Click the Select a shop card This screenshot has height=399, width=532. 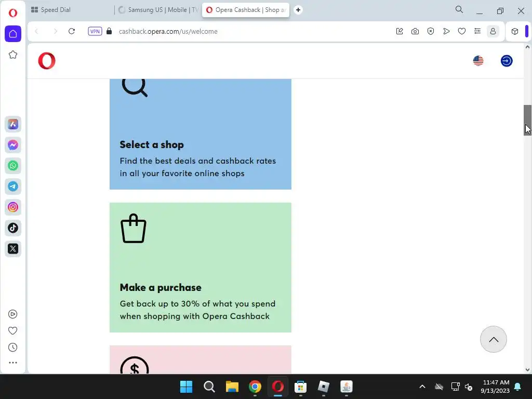pyautogui.click(x=200, y=135)
